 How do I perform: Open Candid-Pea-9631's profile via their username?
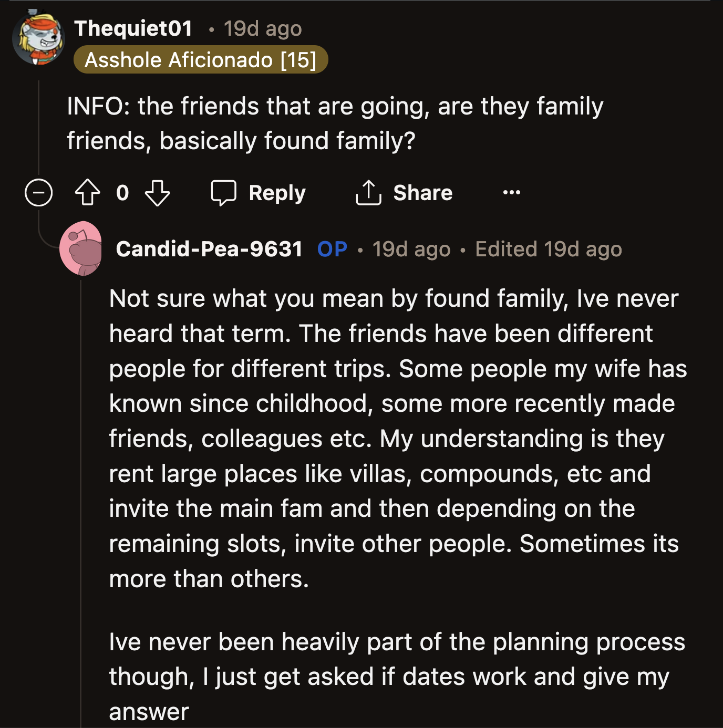(x=210, y=249)
